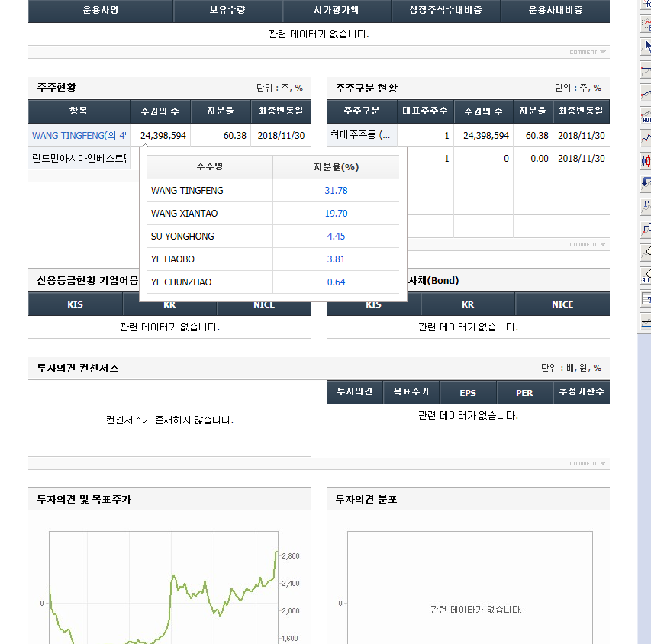Click the blue return-arrow chart tool
Screen dimensions: 651x644
click(646, 183)
